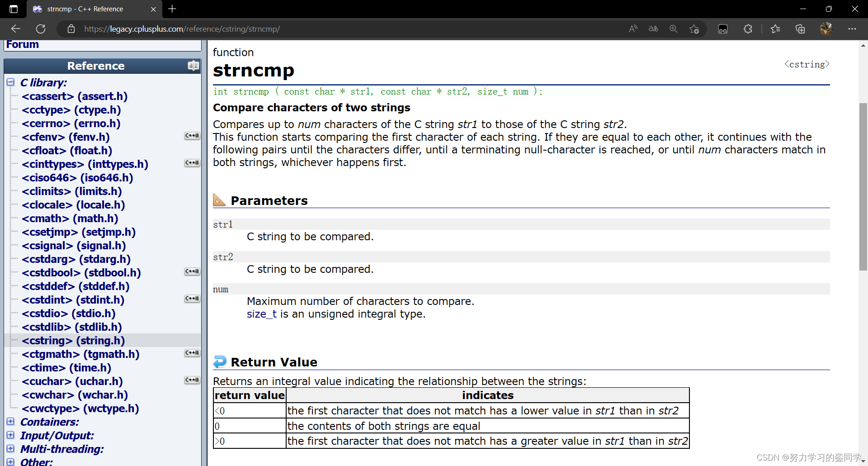
Task: Open <cstdarg> (stdarg.h) reference
Action: pyautogui.click(x=76, y=259)
